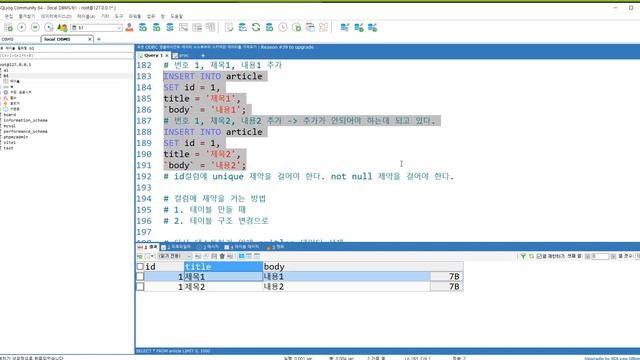Screen dimensions: 640x360
Task: Add a new connection tab with plus
Action: pyautogui.click(x=98, y=39)
